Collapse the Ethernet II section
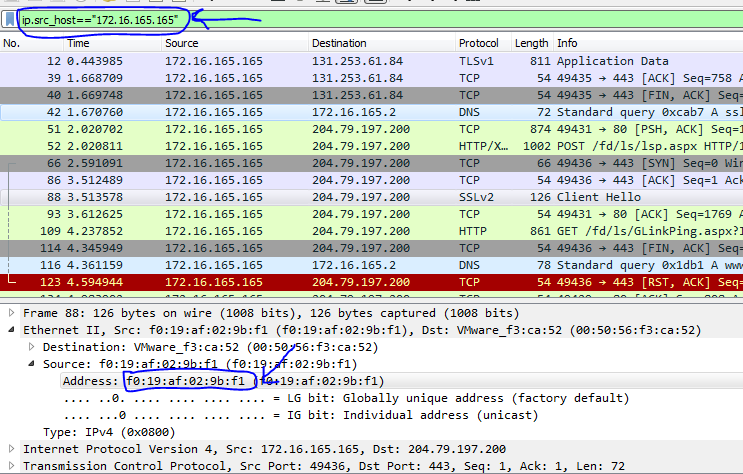Screen dimensions: 743x474 (x=11, y=330)
